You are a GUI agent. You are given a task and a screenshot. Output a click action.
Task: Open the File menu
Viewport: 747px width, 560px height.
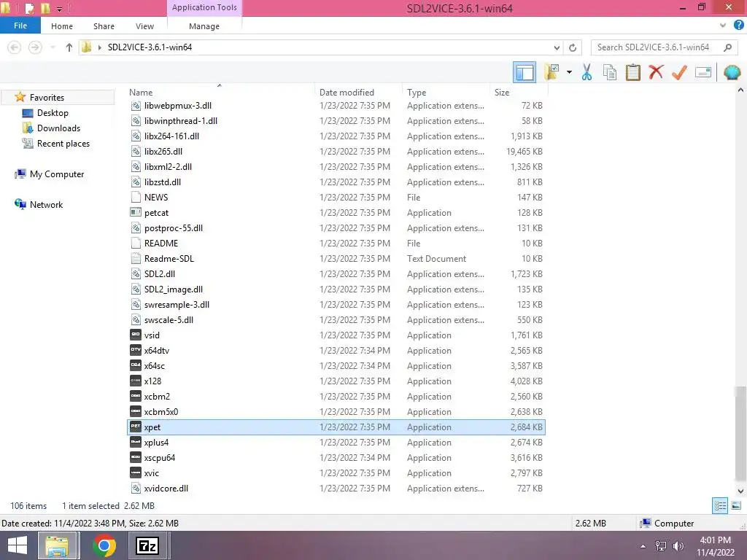(x=20, y=26)
